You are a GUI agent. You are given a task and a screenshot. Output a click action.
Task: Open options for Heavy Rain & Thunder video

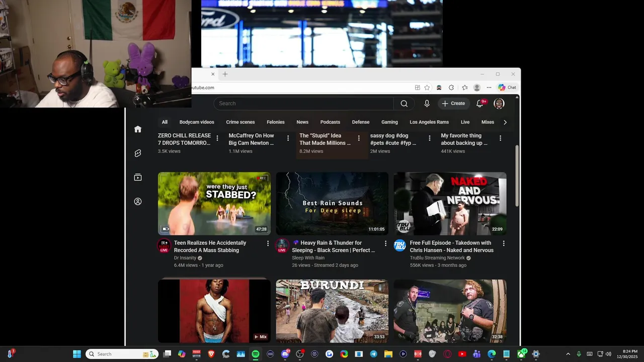(x=386, y=243)
